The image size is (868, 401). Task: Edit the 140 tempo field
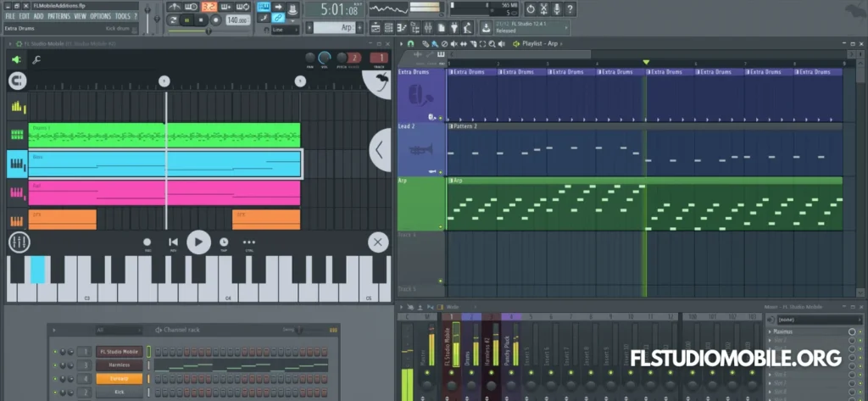(236, 20)
